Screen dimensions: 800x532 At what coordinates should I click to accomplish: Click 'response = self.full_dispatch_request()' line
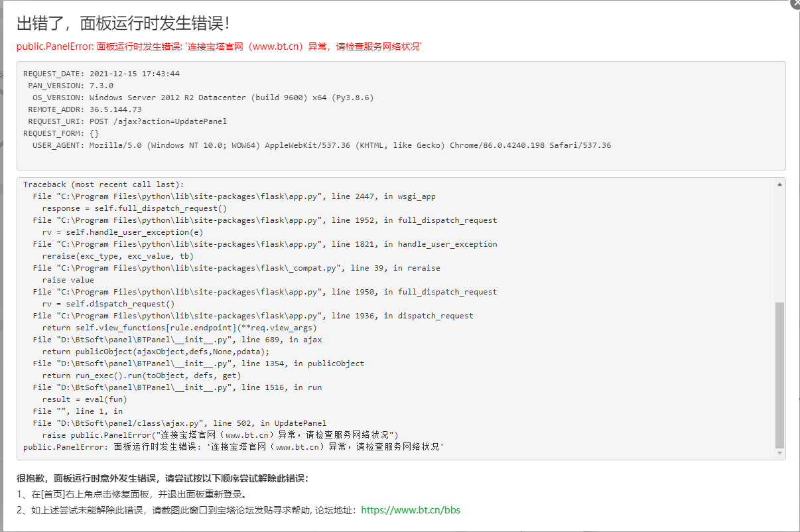(135, 208)
